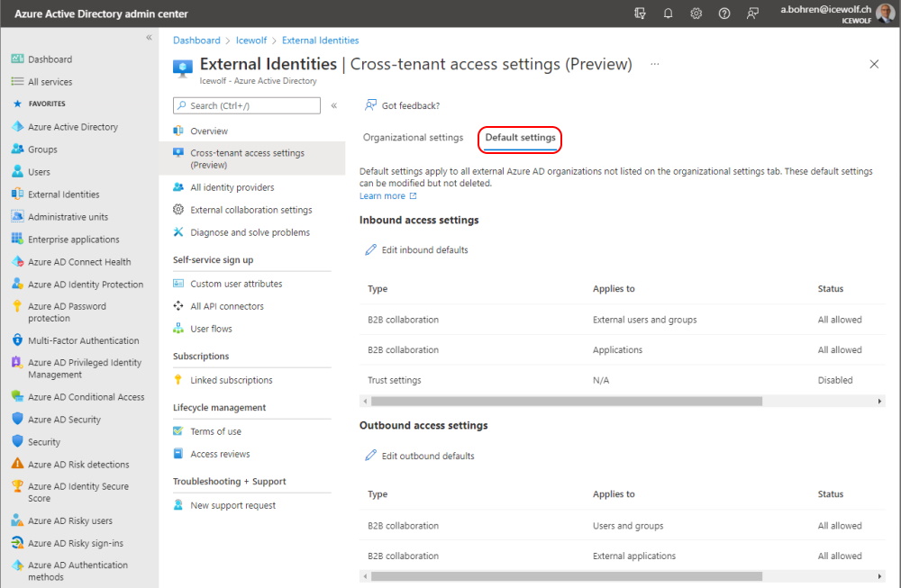The width and height of the screenshot is (901, 588).
Task: Click inbound 'External users and groups' cell
Action: coord(645,320)
